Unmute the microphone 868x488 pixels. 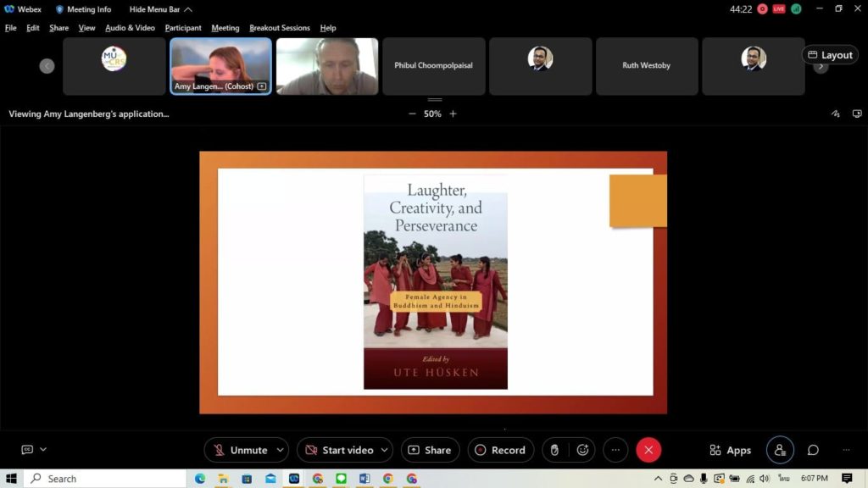click(x=241, y=450)
